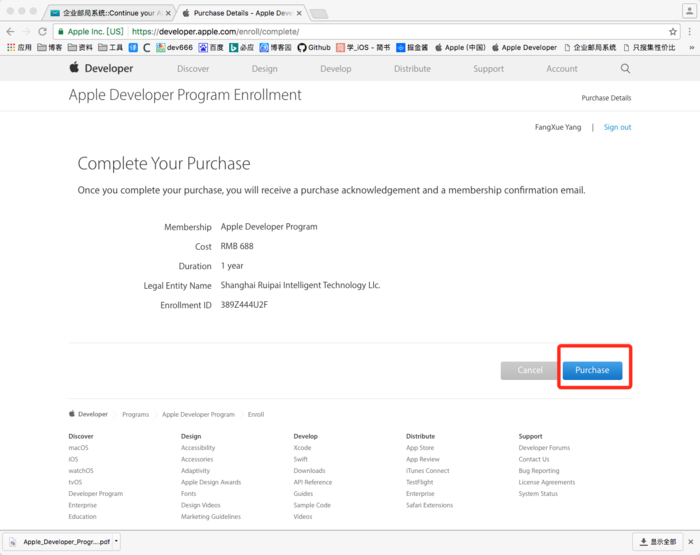Open the Account nav menu
The width and height of the screenshot is (700, 555).
[562, 69]
